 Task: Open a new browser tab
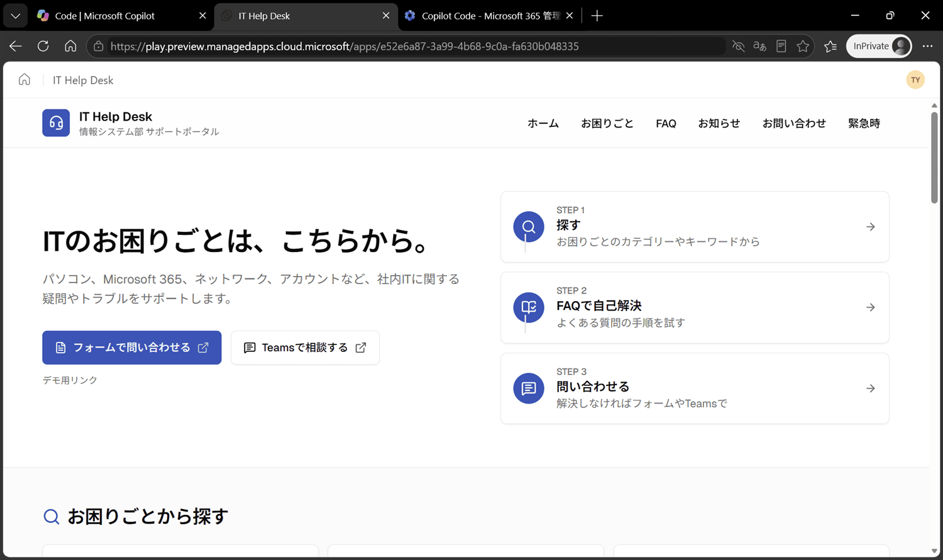tap(597, 16)
